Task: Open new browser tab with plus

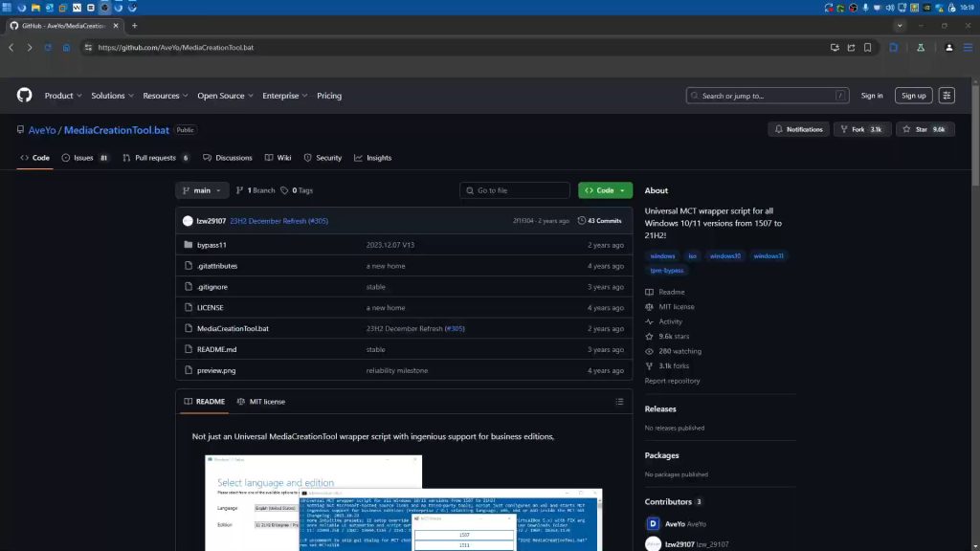Action: pos(134,26)
